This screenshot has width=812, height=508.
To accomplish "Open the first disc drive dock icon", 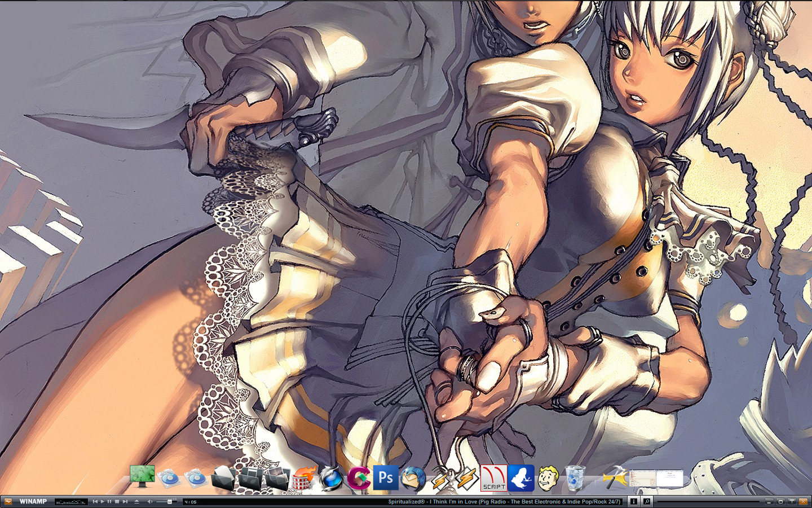I will [169, 479].
